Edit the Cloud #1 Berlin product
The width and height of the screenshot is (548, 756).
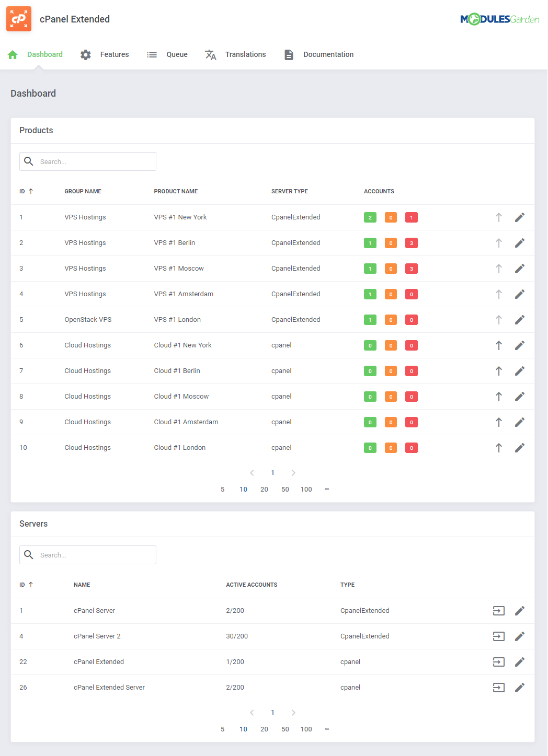click(520, 371)
